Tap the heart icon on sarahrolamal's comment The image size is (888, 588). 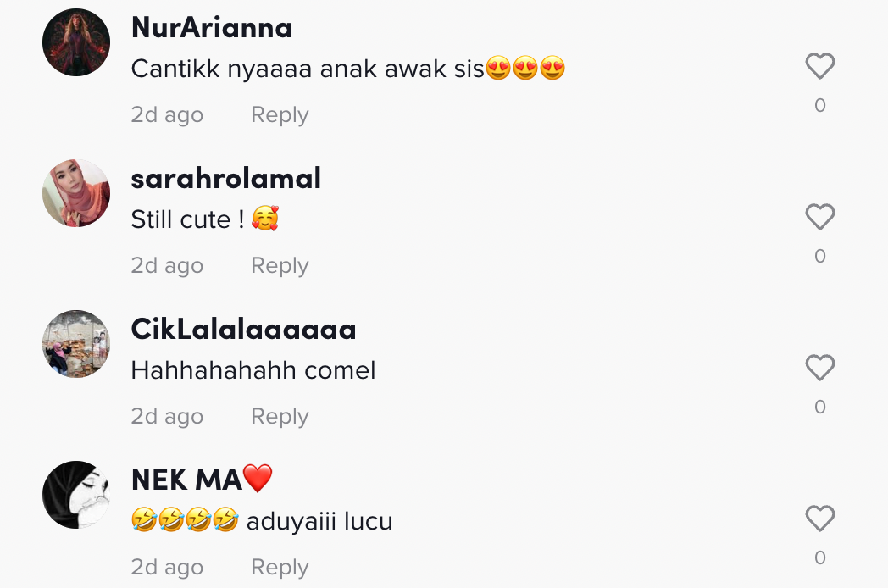pyautogui.click(x=820, y=216)
